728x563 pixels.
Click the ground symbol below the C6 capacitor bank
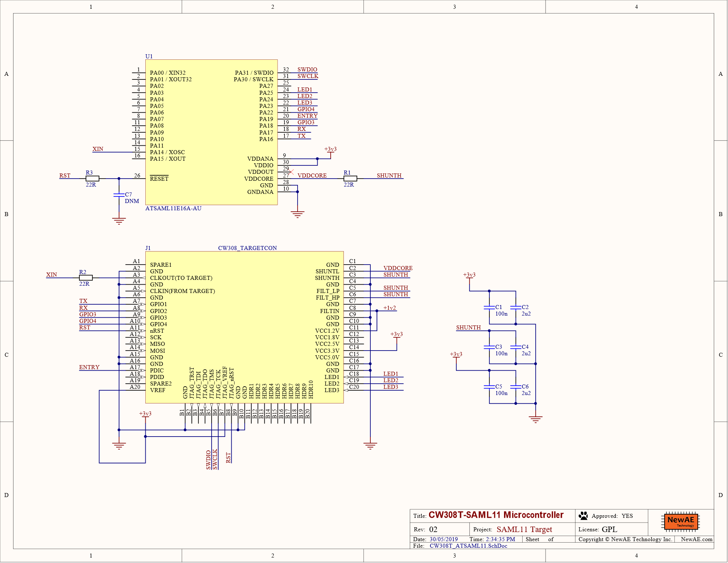535,419
